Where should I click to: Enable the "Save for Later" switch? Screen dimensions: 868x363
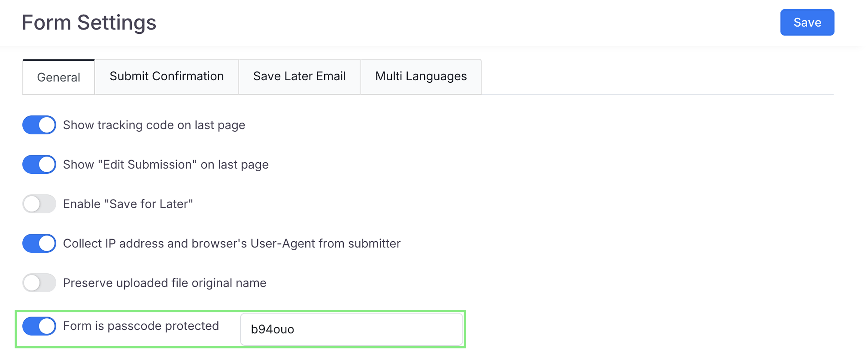pyautogui.click(x=39, y=204)
